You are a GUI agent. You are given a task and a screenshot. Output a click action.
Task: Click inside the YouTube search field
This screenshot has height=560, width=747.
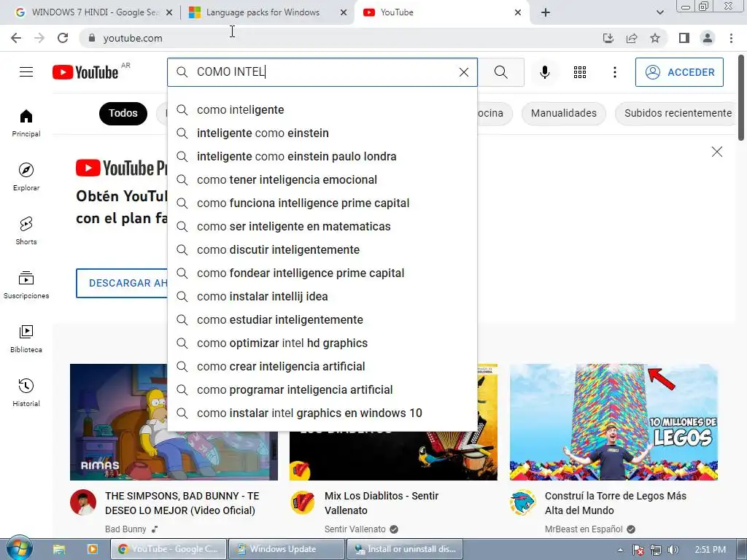pyautogui.click(x=324, y=72)
